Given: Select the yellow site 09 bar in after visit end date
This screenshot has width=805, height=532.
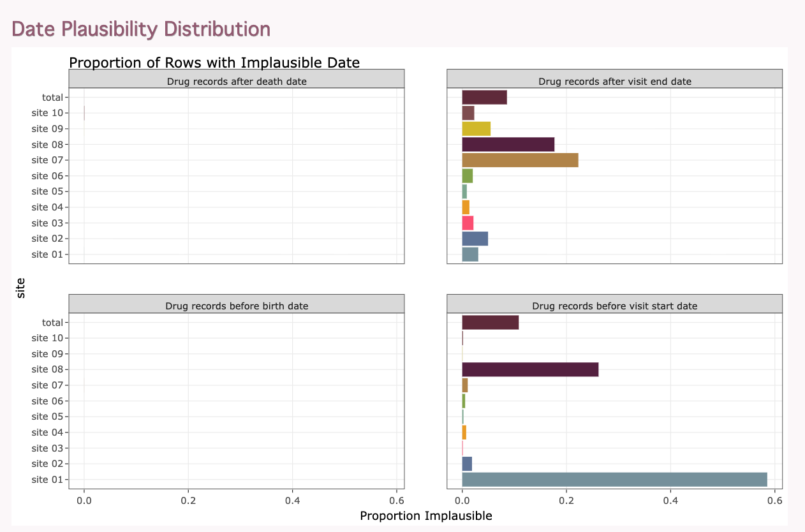Looking at the screenshot, I should coord(476,128).
